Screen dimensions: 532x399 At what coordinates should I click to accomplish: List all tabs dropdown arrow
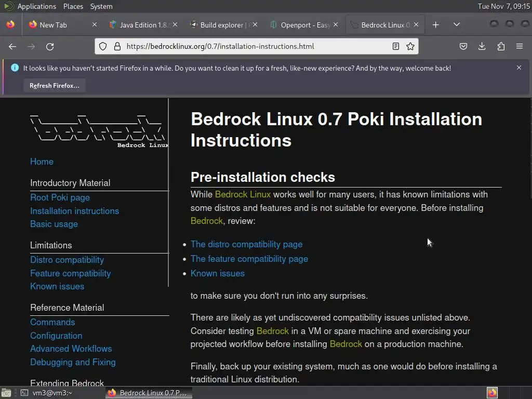(457, 24)
